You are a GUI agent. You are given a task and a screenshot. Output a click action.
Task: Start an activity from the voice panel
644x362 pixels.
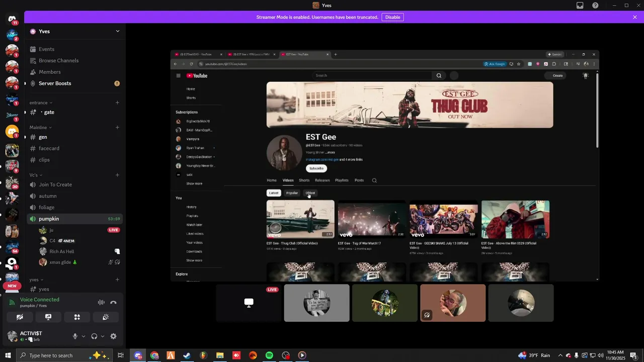(x=77, y=317)
